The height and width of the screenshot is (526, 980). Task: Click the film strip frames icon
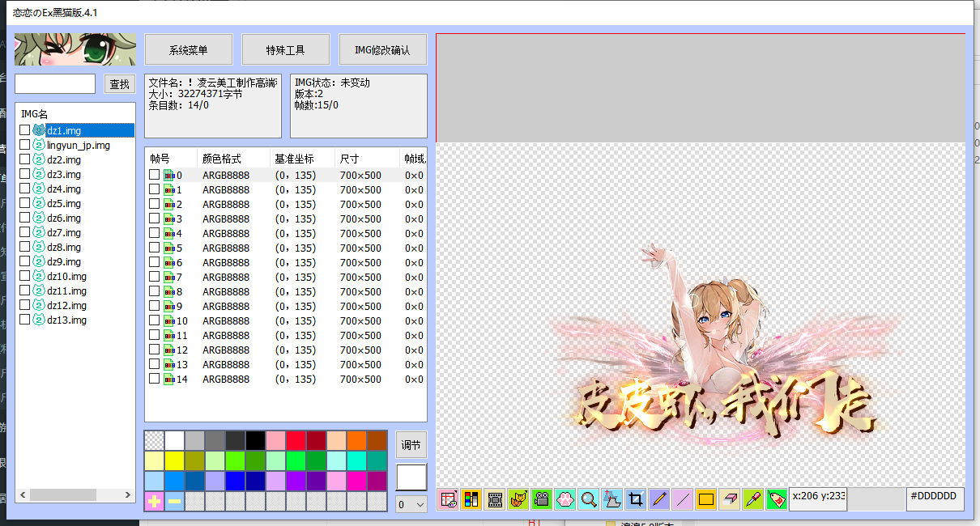coord(495,499)
